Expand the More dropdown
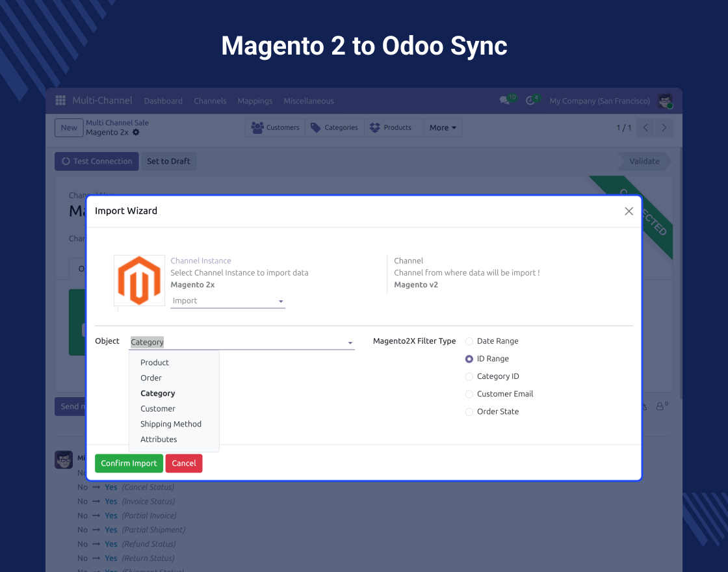The image size is (728, 572). coord(443,127)
